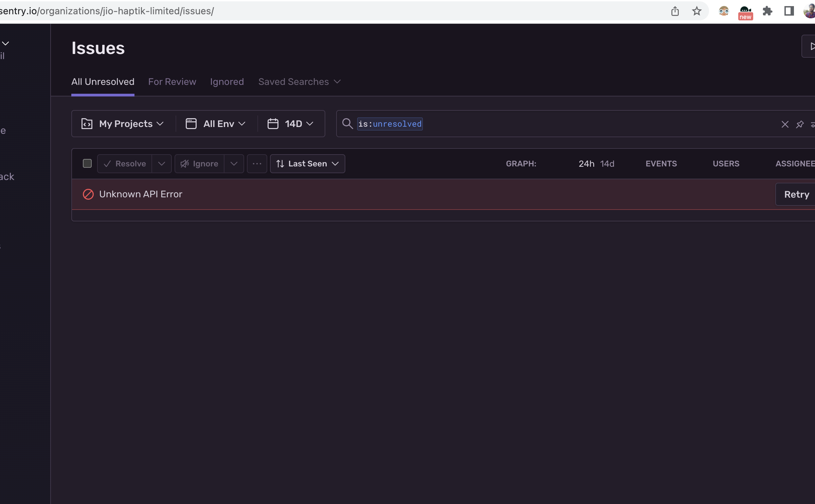Open more actions ellipsis menu

257,164
